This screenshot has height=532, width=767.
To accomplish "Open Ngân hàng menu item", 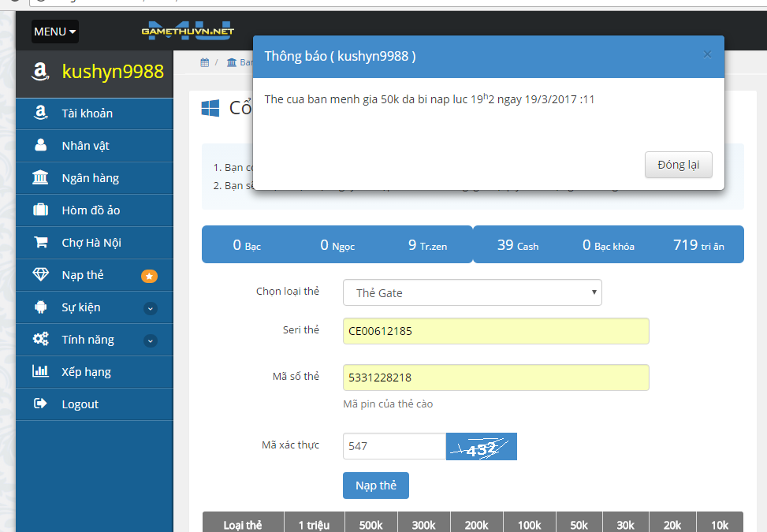I will 95,178.
